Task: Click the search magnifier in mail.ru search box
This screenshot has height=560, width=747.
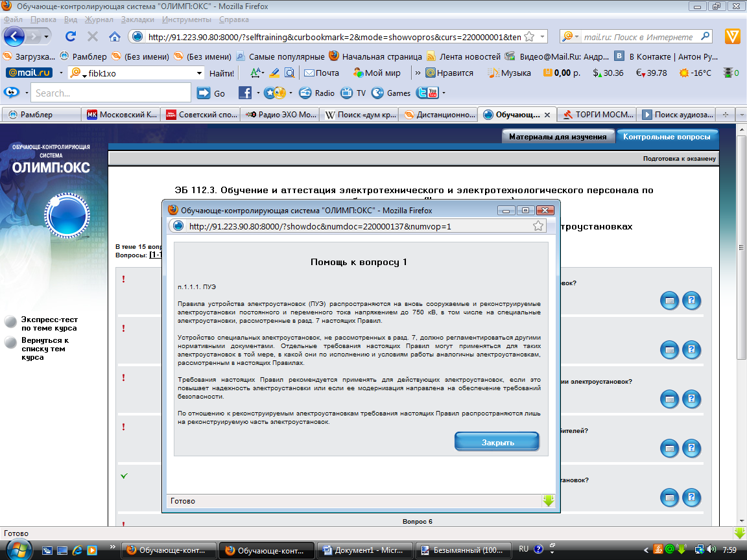Action: coord(705,36)
